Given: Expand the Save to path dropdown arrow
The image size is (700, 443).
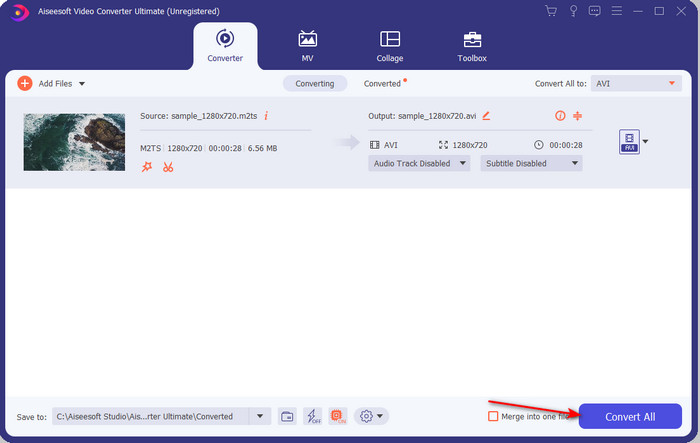Looking at the screenshot, I should (x=260, y=417).
